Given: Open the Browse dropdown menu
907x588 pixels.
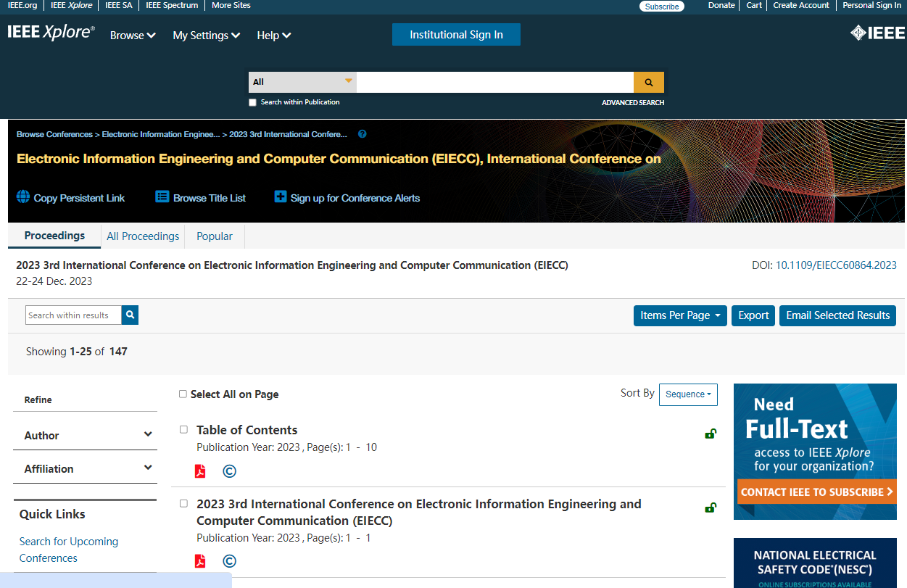Looking at the screenshot, I should tap(133, 35).
